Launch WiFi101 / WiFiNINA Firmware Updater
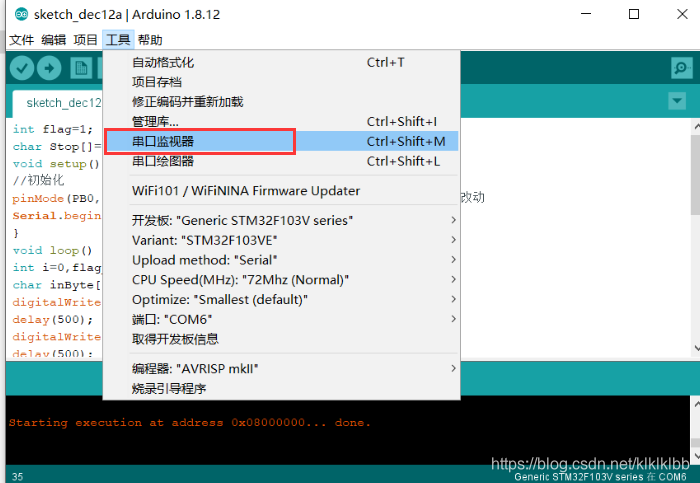Viewport: 700px width, 483px height. coord(281,191)
